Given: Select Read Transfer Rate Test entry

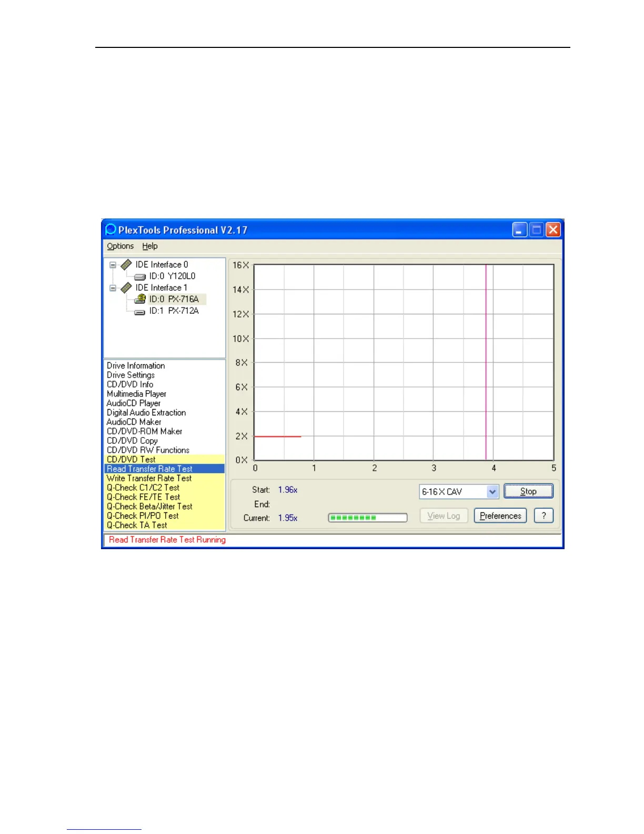Looking at the screenshot, I should coord(165,469).
